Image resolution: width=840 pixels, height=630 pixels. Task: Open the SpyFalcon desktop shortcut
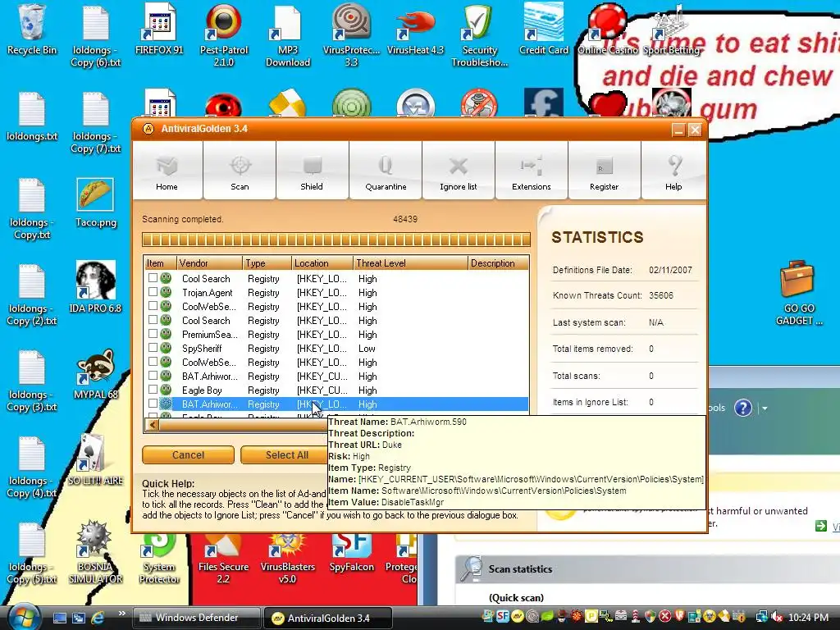click(x=351, y=555)
